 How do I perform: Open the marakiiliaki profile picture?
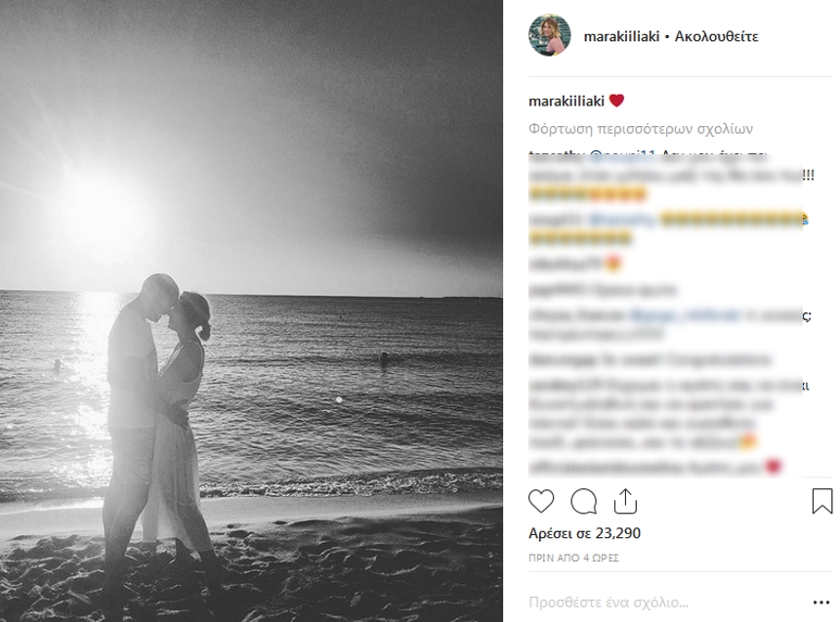tap(549, 35)
